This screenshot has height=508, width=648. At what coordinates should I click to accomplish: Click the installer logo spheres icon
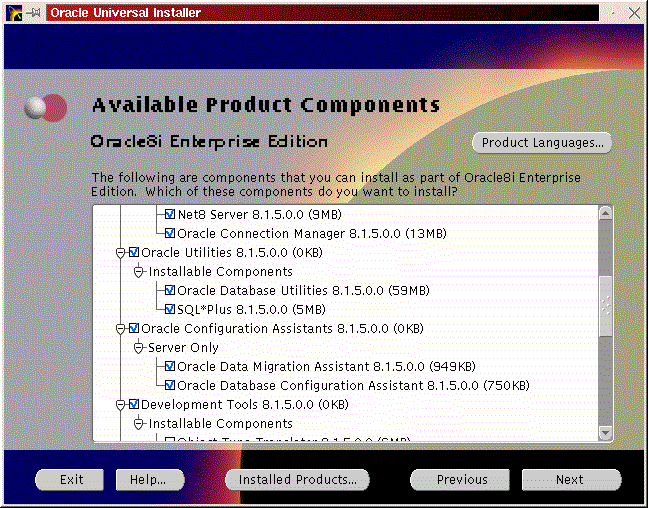(46, 106)
